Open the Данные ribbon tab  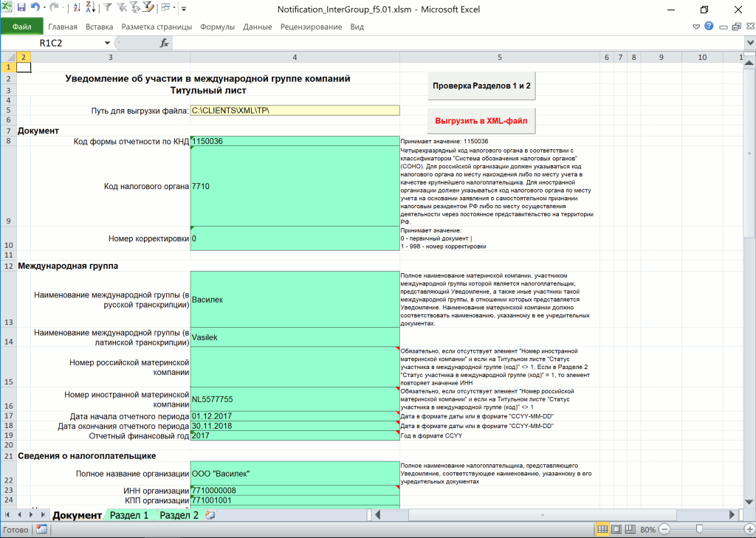[258, 27]
